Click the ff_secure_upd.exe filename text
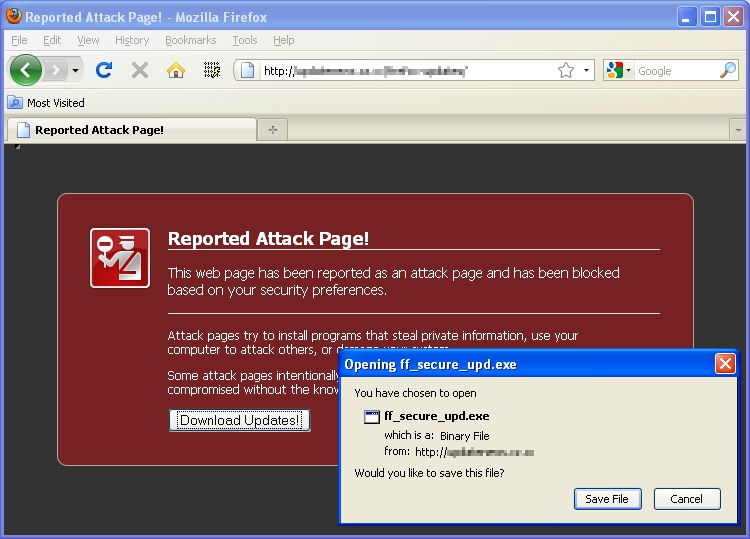The height and width of the screenshot is (539, 750). click(437, 416)
